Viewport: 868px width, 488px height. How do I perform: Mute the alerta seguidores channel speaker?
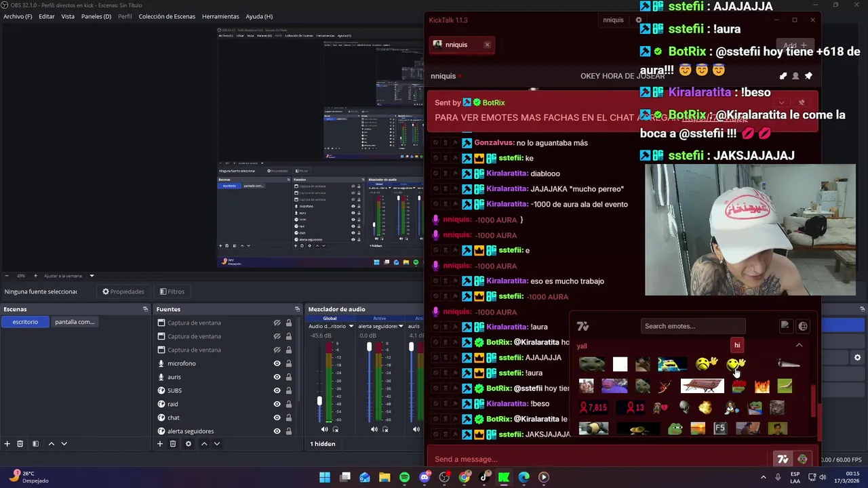pos(374,429)
